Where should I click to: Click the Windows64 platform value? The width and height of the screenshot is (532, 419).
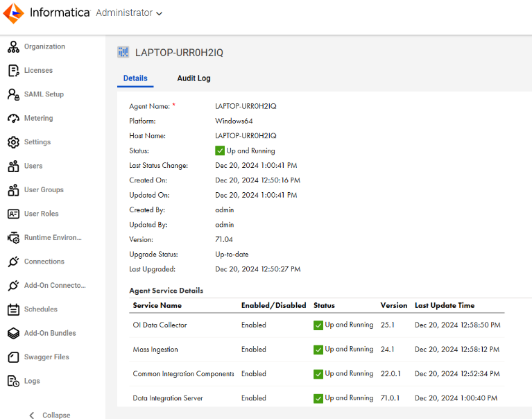[234, 121]
